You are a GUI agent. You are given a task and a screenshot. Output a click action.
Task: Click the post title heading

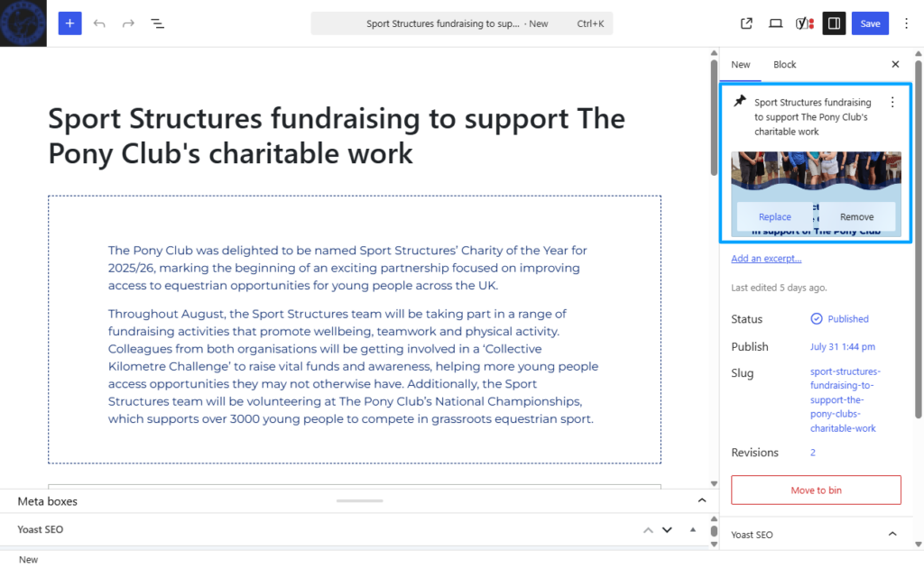pyautogui.click(x=337, y=136)
